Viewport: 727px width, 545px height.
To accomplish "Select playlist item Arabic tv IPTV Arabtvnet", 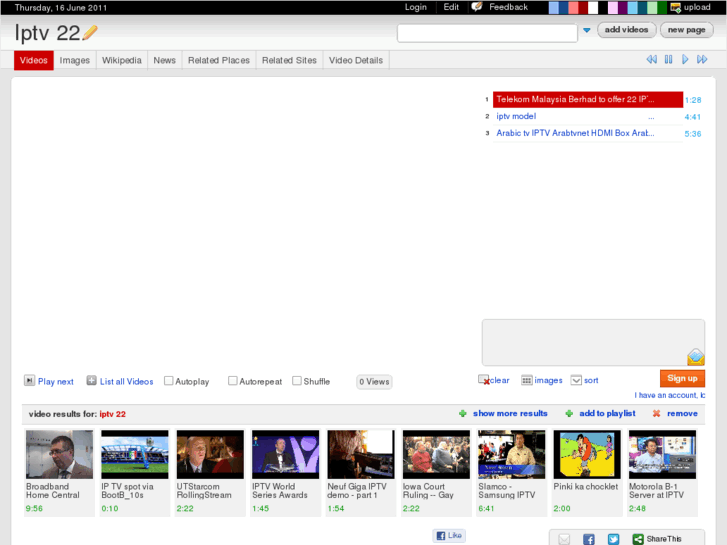I will pos(588,133).
